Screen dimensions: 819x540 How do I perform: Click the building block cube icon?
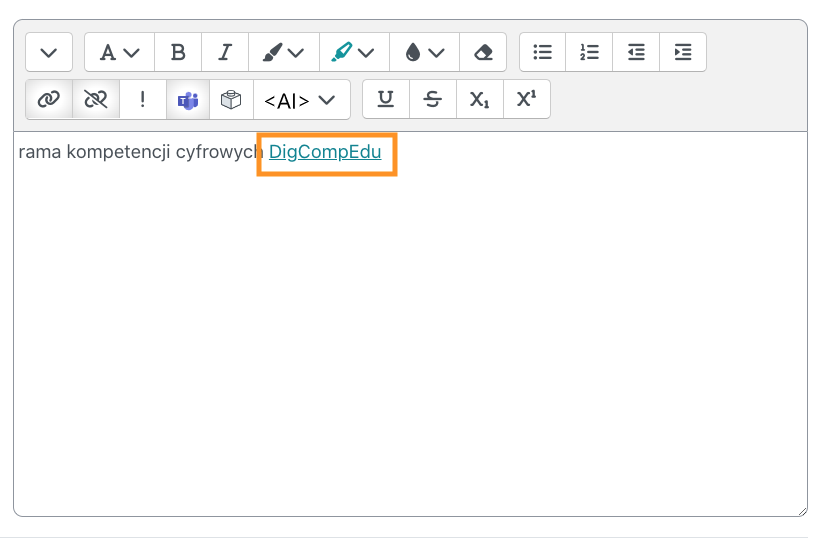click(x=231, y=99)
